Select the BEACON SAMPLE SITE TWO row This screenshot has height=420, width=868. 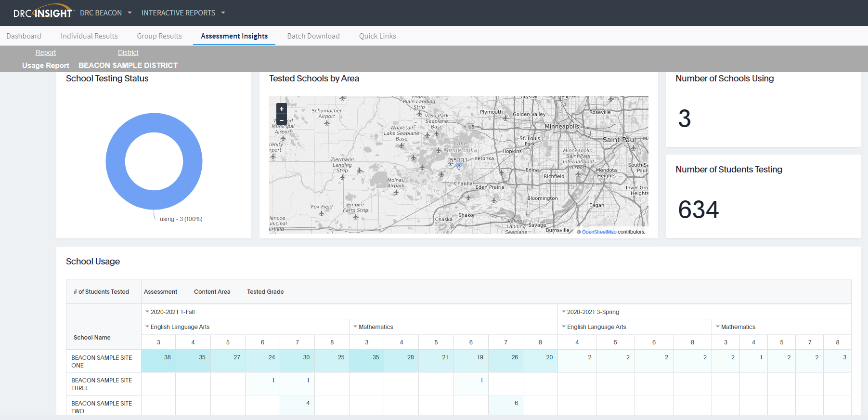(x=458, y=405)
